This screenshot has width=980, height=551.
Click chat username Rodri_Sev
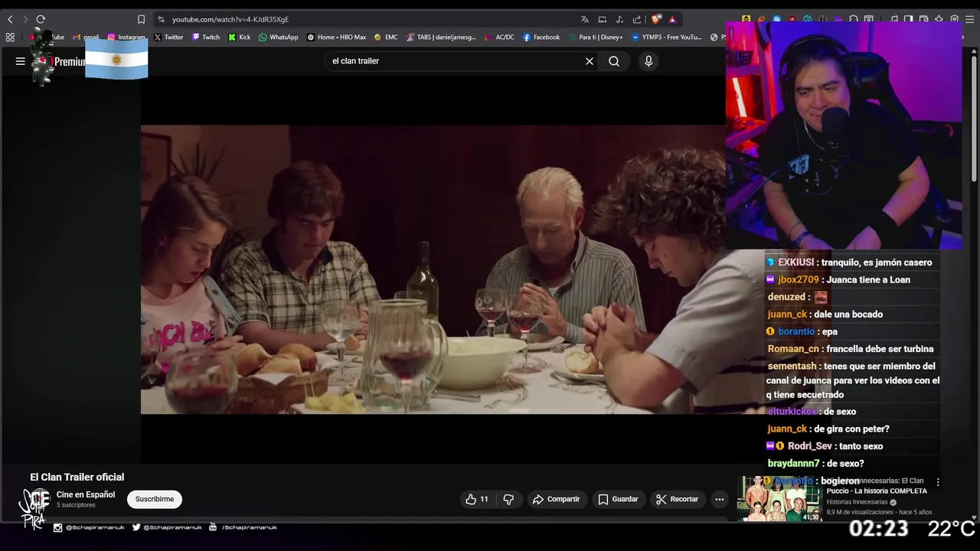coord(809,446)
